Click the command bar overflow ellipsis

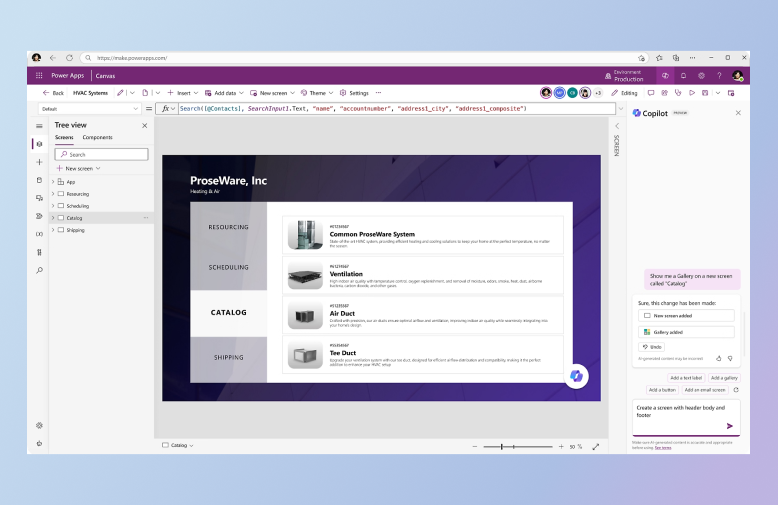pos(379,93)
